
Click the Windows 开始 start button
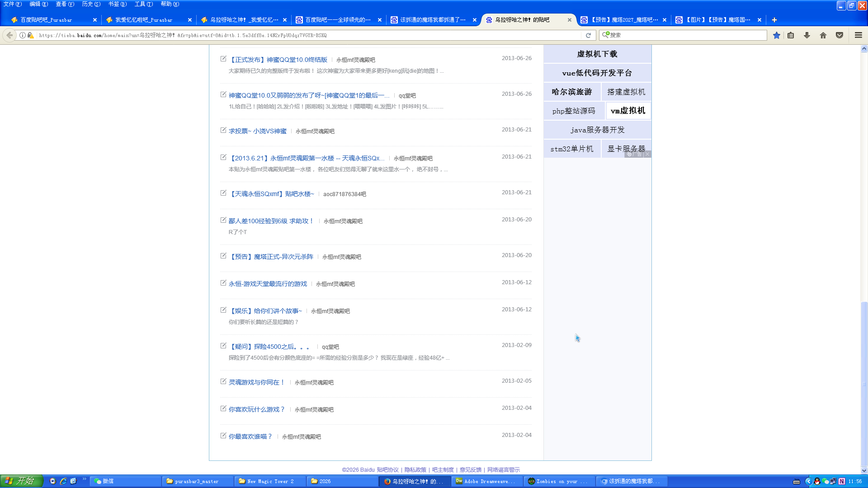(x=21, y=481)
